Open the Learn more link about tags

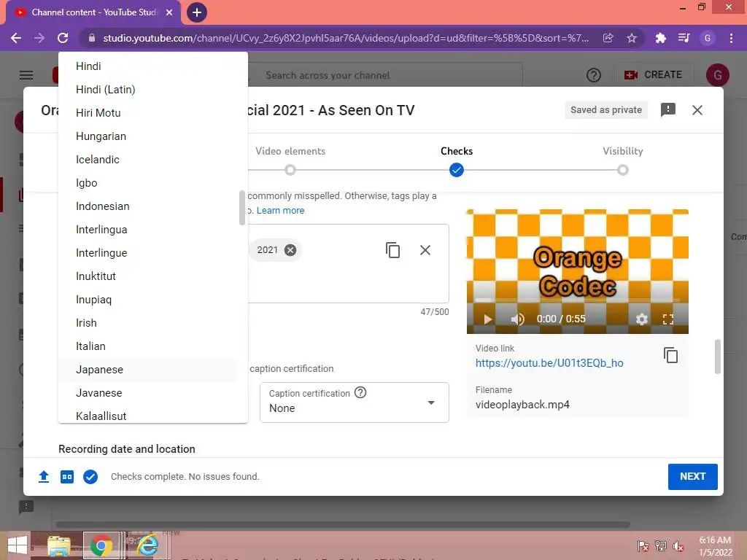click(280, 211)
